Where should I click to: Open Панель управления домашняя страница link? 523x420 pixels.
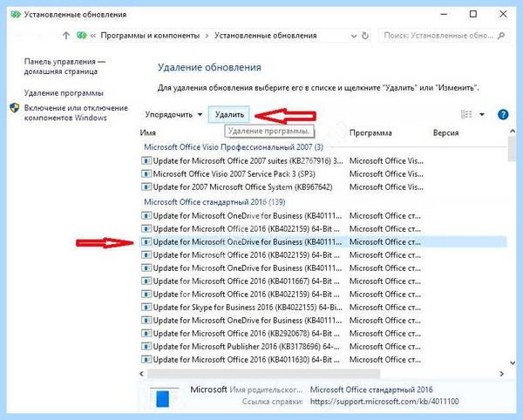(65, 66)
